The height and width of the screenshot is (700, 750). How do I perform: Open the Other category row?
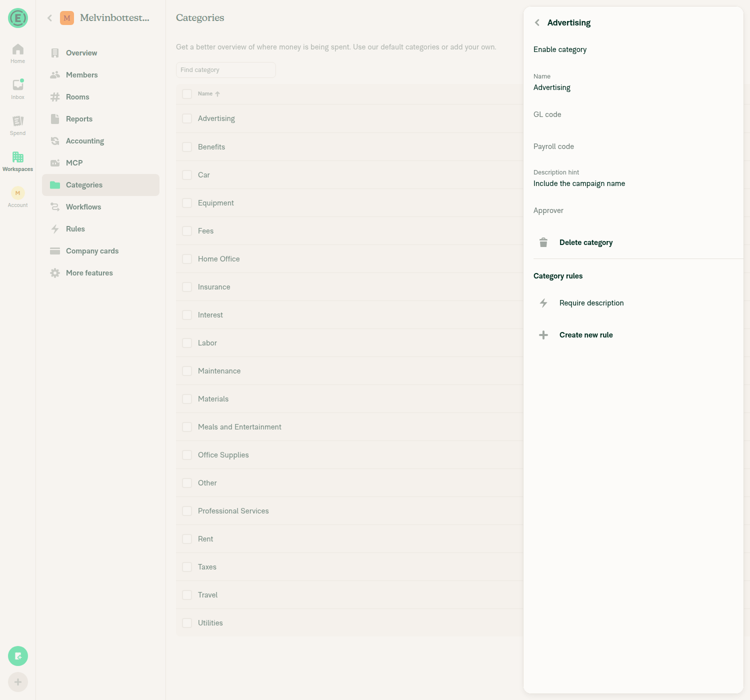click(349, 483)
